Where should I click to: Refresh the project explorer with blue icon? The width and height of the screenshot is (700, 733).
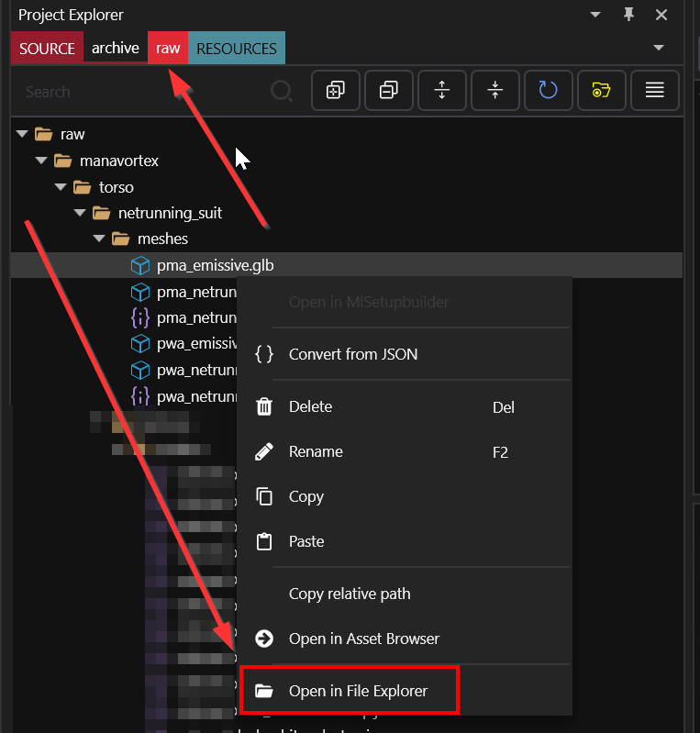(x=549, y=90)
